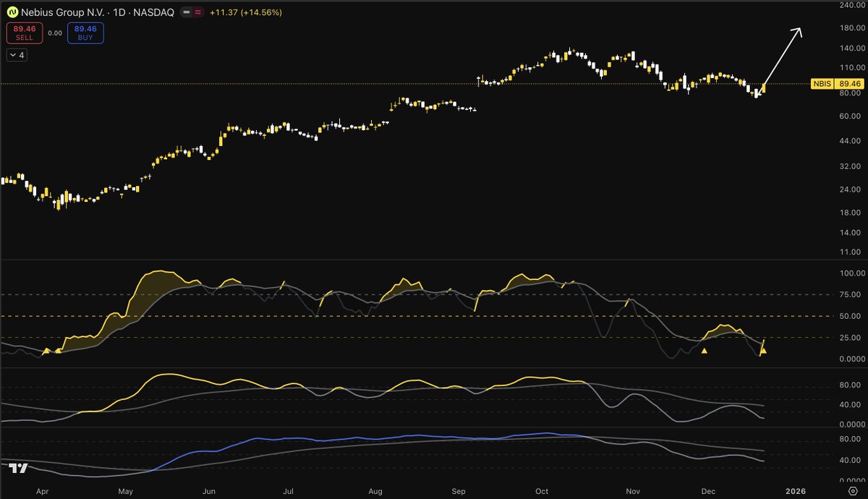Click the 0.00 spread value

click(x=55, y=33)
